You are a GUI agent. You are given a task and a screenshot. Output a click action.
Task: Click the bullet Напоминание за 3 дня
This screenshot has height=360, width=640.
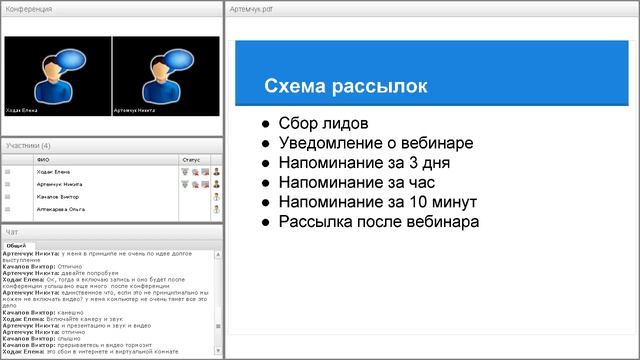click(x=364, y=163)
